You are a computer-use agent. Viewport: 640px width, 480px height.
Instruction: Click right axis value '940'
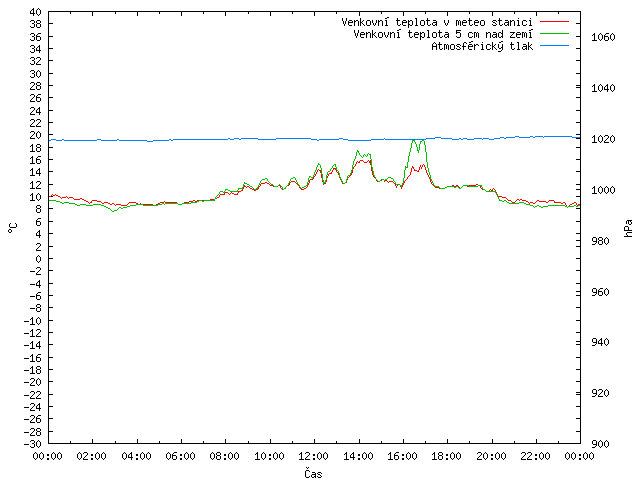click(x=600, y=342)
